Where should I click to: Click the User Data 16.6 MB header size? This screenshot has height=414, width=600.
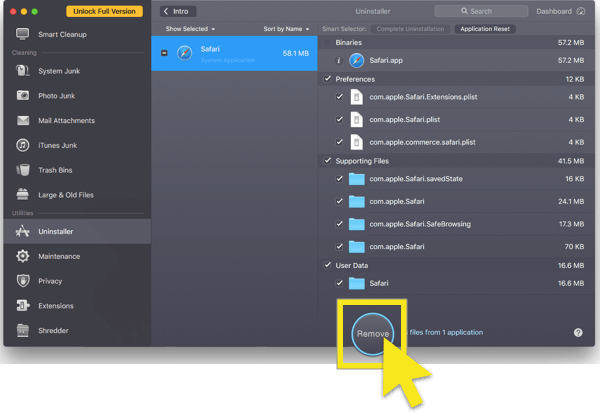(x=571, y=266)
